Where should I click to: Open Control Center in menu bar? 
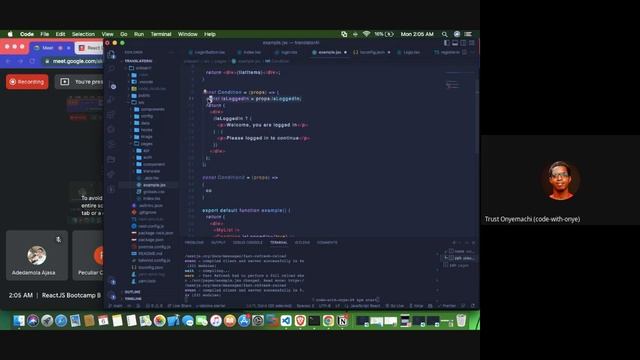[x=468, y=34]
